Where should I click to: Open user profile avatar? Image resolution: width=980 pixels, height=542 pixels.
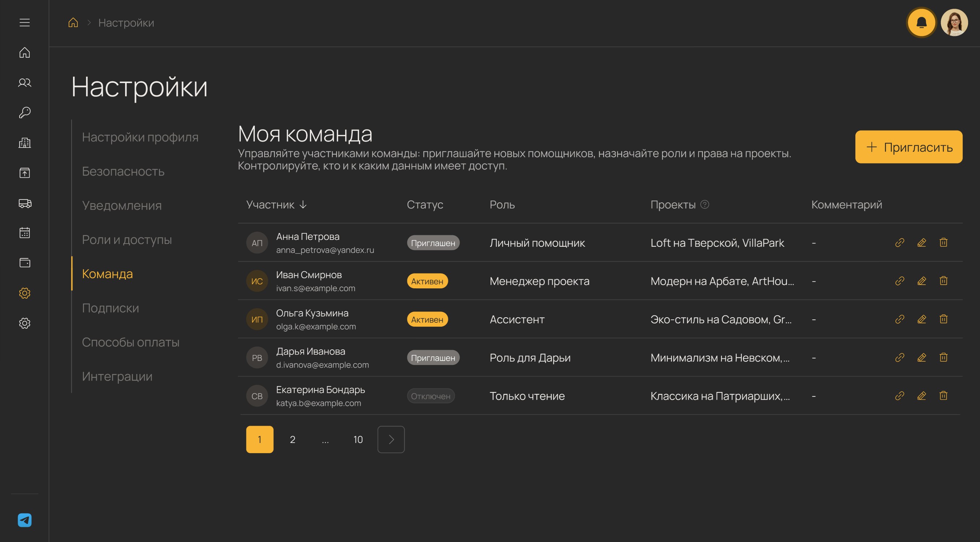click(954, 23)
